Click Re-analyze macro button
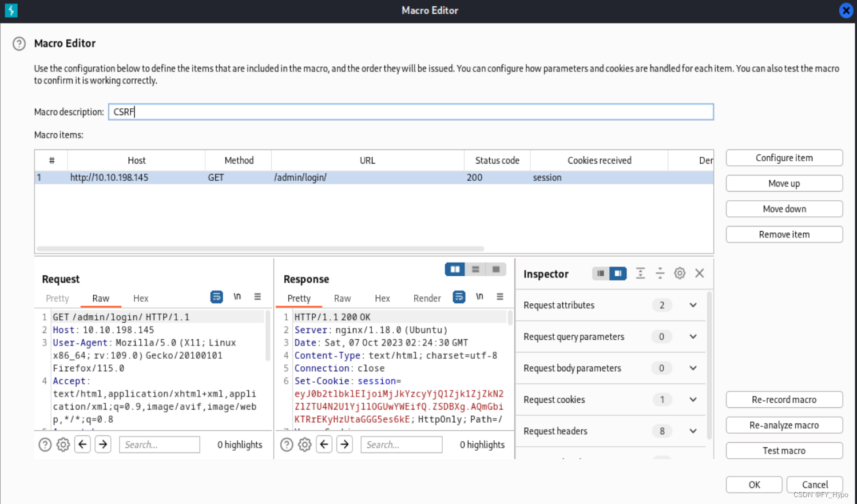This screenshot has width=857, height=504. coord(784,425)
